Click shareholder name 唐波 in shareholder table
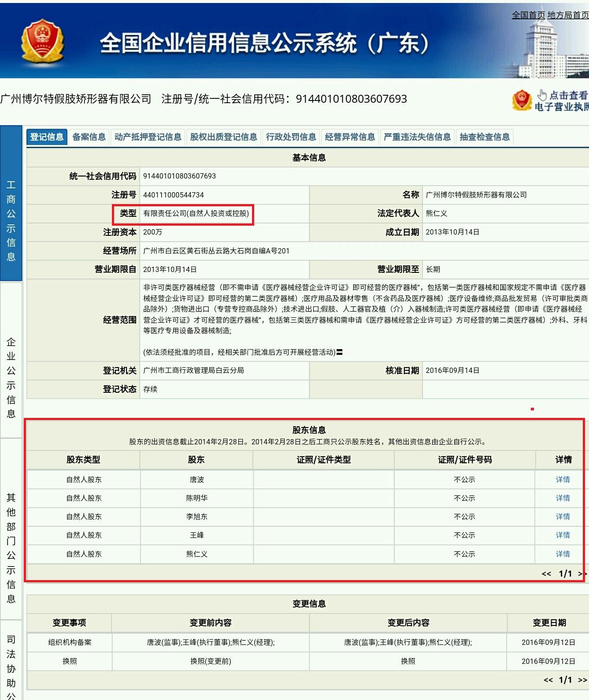This screenshot has width=589, height=700. pyautogui.click(x=197, y=480)
